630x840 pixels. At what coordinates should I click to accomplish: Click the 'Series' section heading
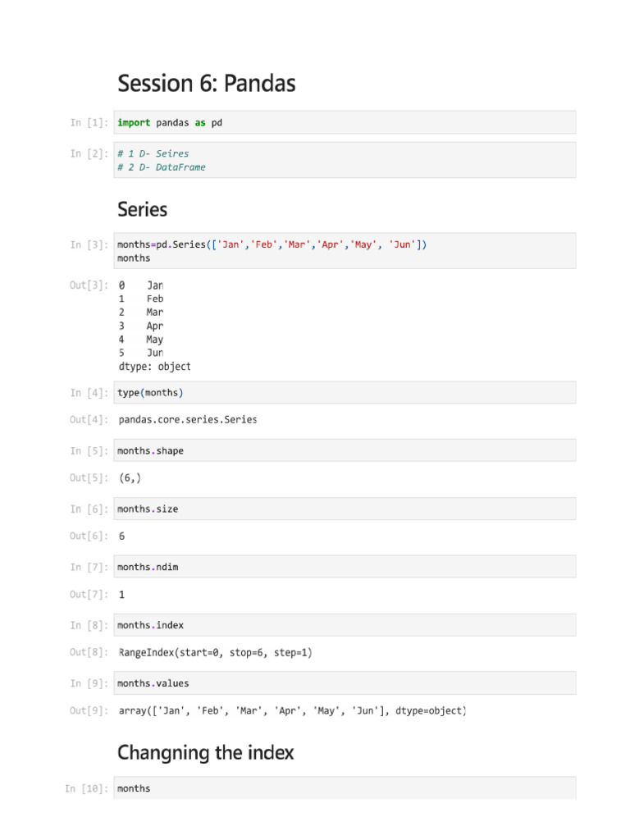click(x=143, y=210)
